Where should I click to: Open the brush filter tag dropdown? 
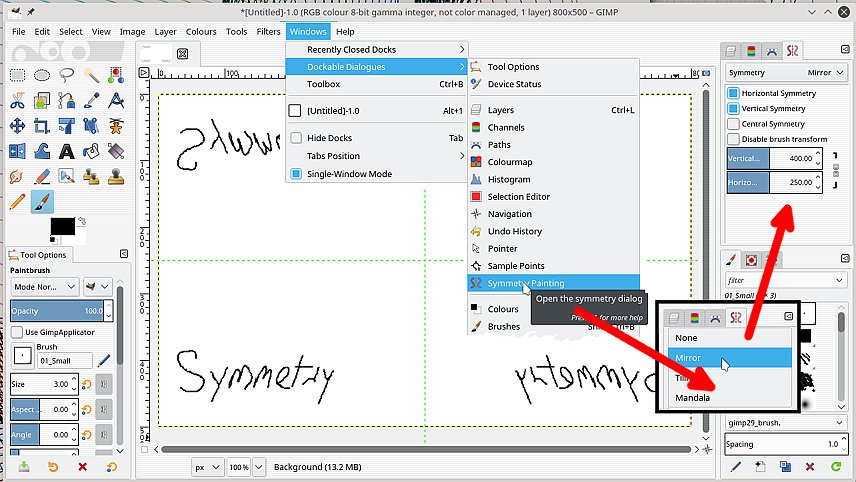pyautogui.click(x=786, y=280)
